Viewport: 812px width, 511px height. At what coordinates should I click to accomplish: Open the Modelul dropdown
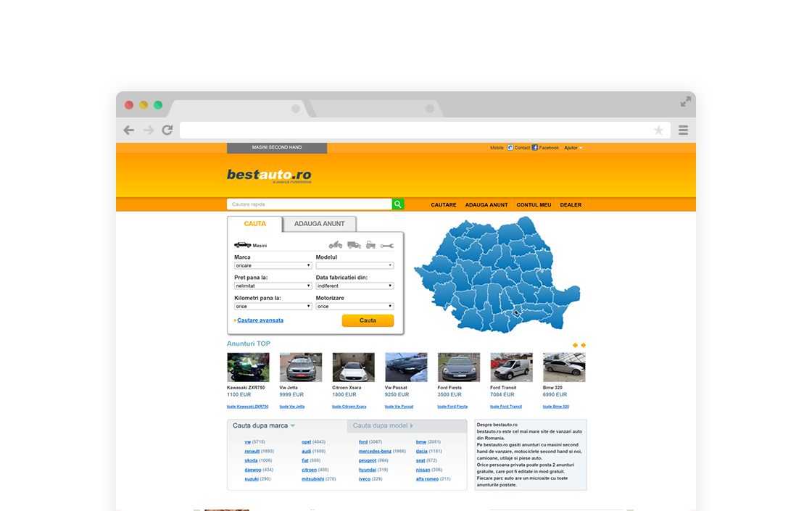(355, 265)
